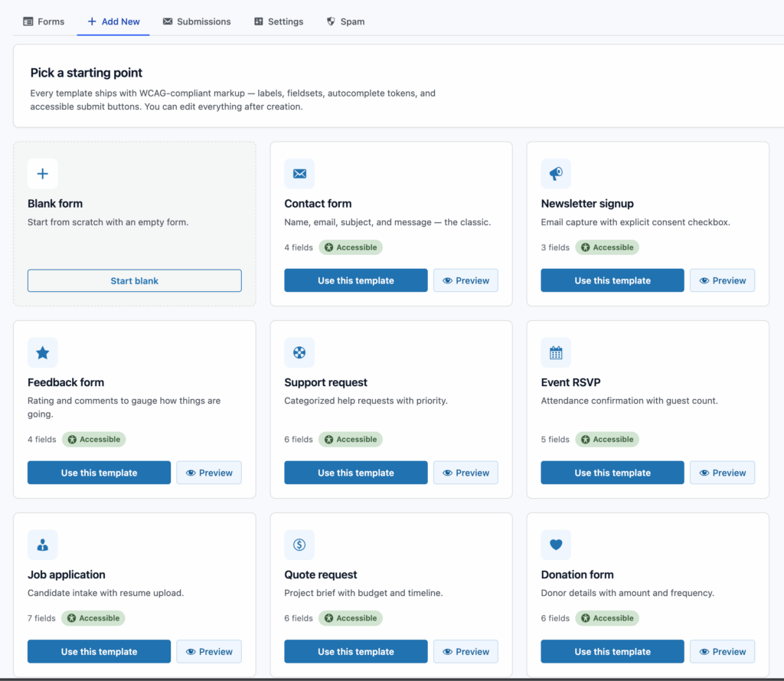Click the heart icon on Donation form card
The image size is (784, 681).
[556, 545]
